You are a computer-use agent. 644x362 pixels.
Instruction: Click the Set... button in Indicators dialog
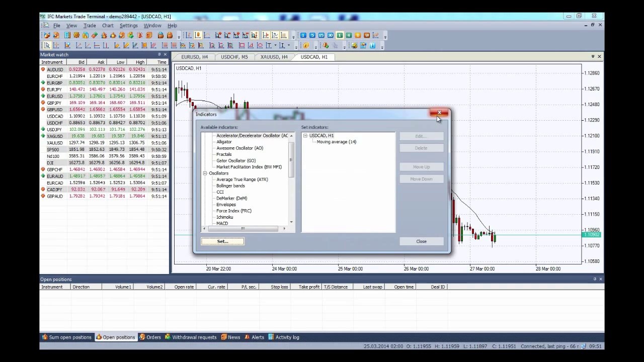tap(222, 241)
